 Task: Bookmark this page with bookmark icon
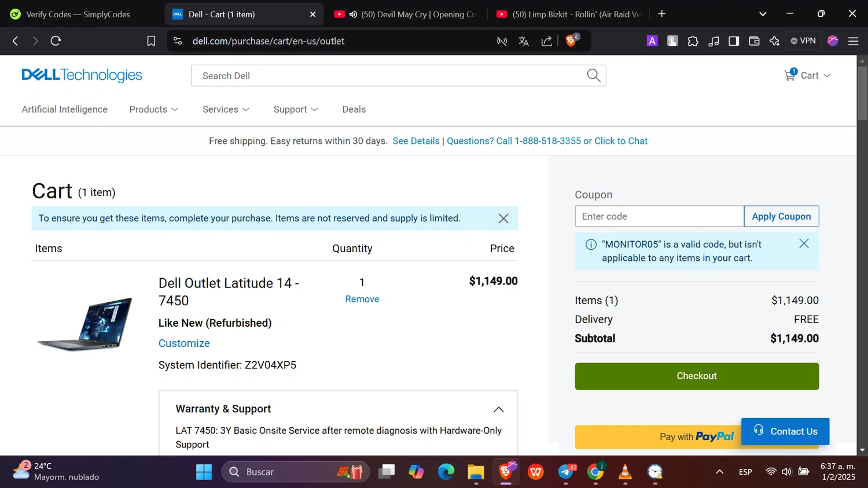[151, 41]
